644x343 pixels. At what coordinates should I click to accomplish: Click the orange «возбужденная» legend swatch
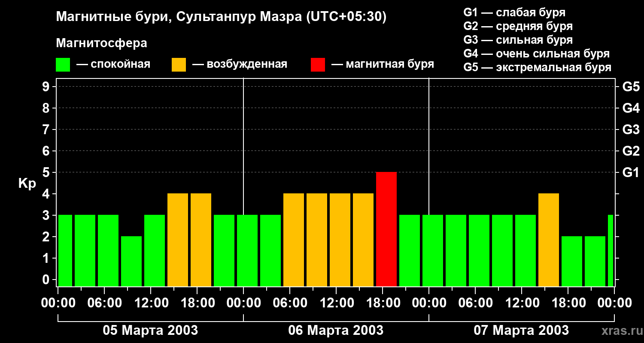tap(179, 65)
